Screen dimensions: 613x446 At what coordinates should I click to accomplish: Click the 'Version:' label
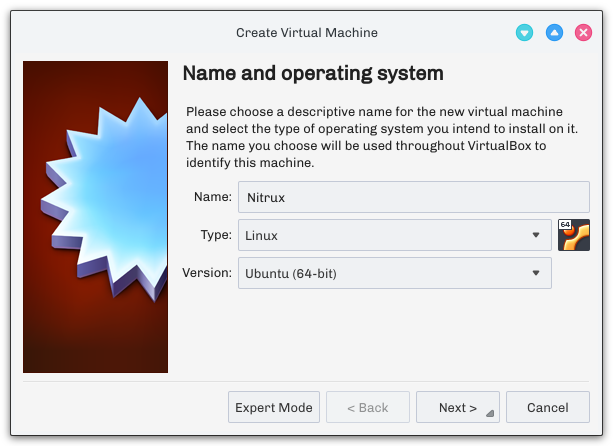click(x=207, y=272)
